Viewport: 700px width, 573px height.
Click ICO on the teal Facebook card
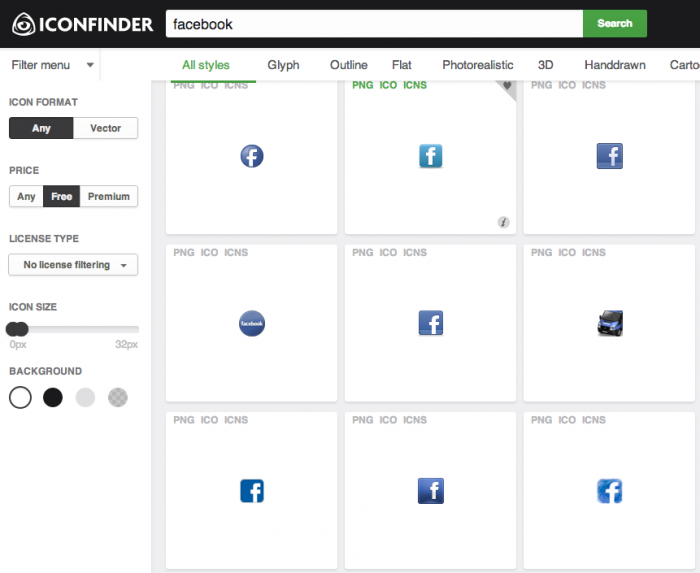[388, 85]
